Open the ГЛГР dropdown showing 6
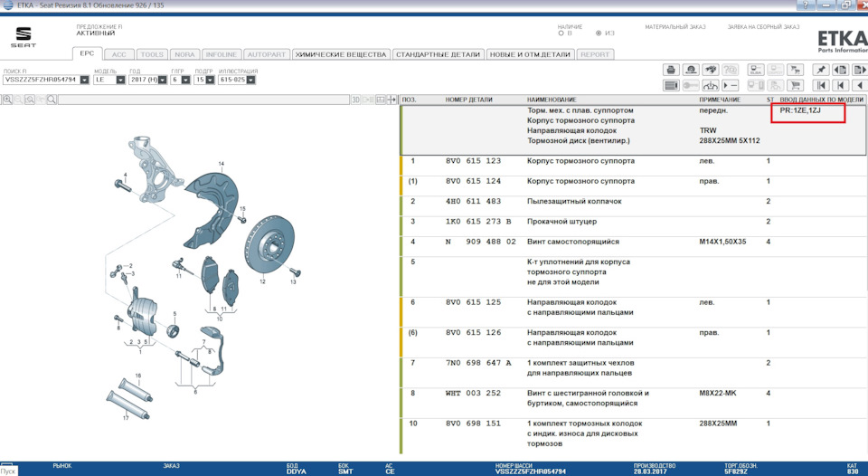Viewport: 868px width, 476px height. (185, 80)
